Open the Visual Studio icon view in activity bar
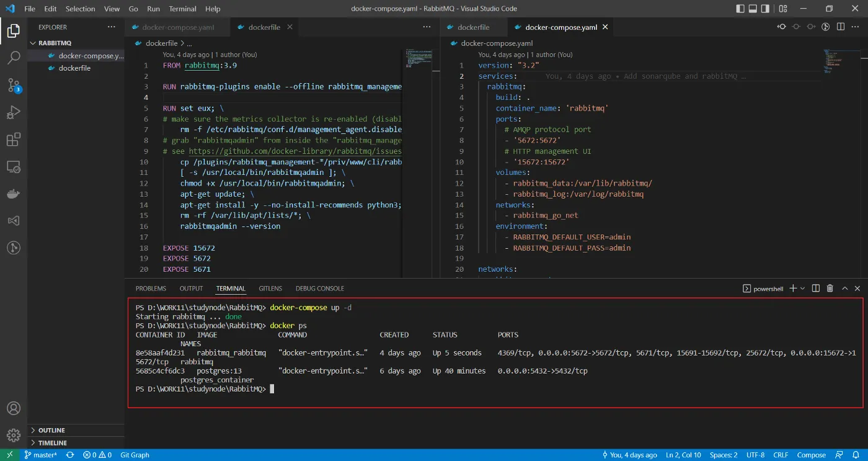Image resolution: width=868 pixels, height=461 pixels. [13, 221]
